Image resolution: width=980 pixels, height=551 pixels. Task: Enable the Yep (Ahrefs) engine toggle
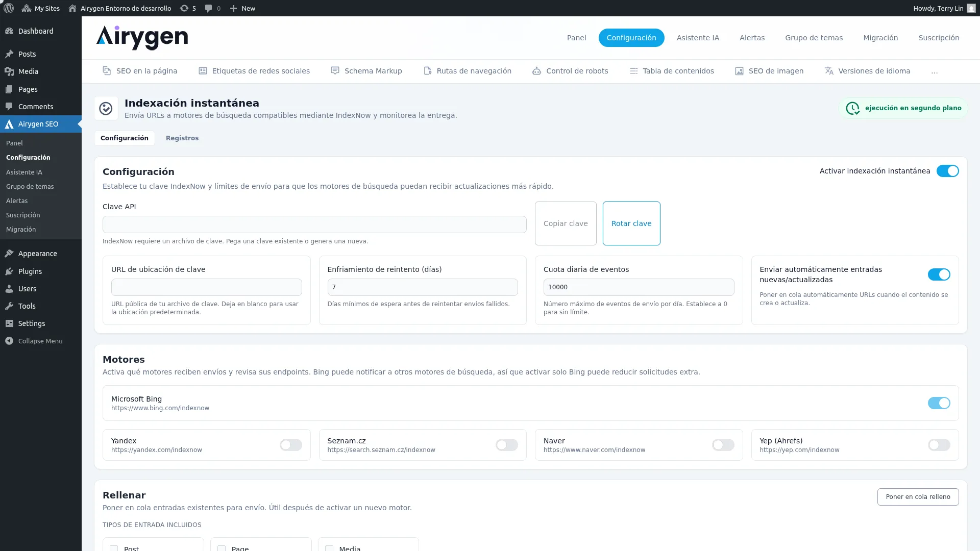pyautogui.click(x=939, y=445)
